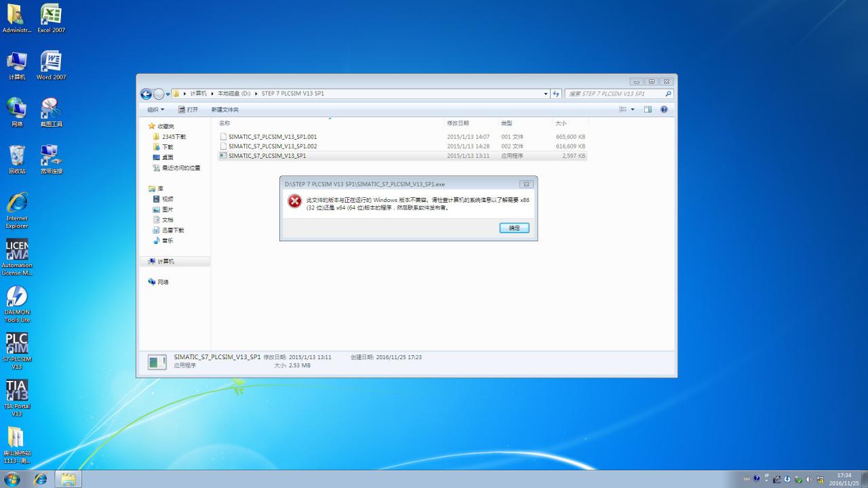868x488 pixels.
Task: Go back using Explorer's back arrow
Action: point(146,94)
